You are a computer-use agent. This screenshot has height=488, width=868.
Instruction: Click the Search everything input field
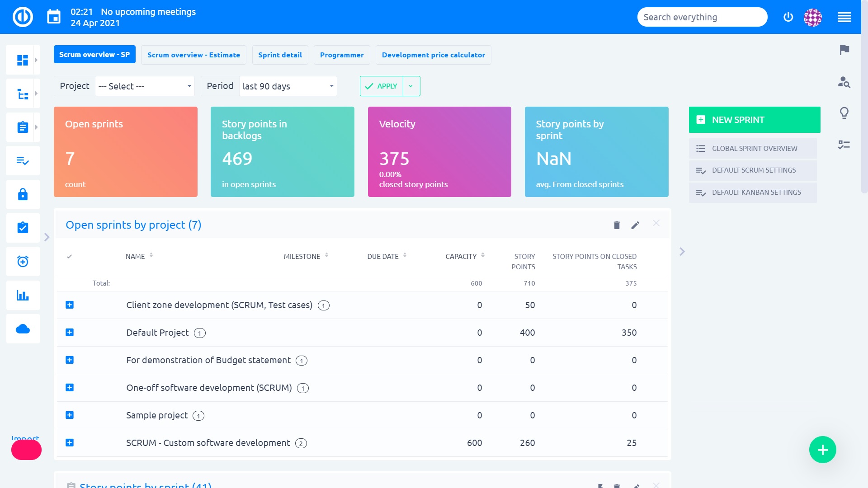[x=702, y=17]
